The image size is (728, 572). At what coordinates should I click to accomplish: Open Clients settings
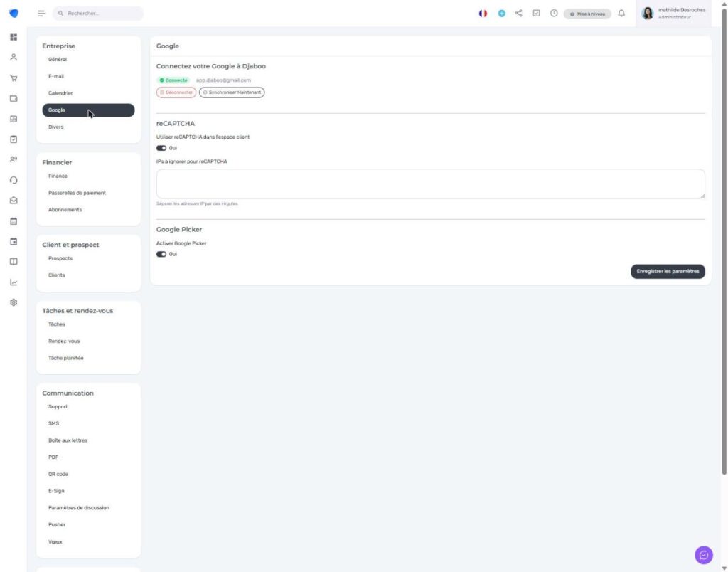click(57, 275)
